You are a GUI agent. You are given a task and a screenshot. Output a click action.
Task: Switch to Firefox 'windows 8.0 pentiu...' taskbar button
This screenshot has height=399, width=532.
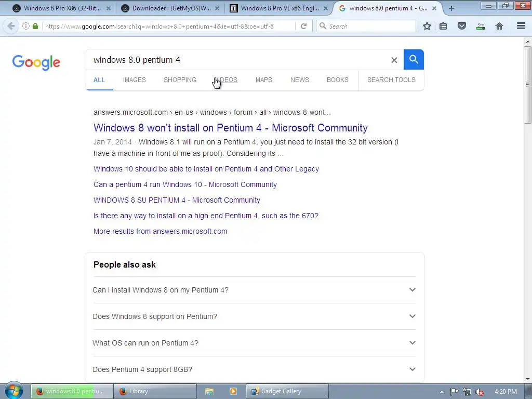pos(72,391)
